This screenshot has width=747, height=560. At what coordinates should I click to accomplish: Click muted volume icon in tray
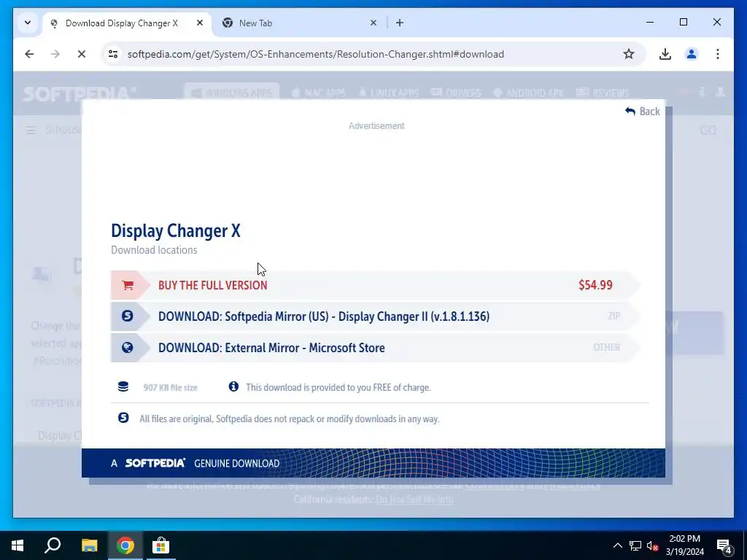pyautogui.click(x=653, y=545)
